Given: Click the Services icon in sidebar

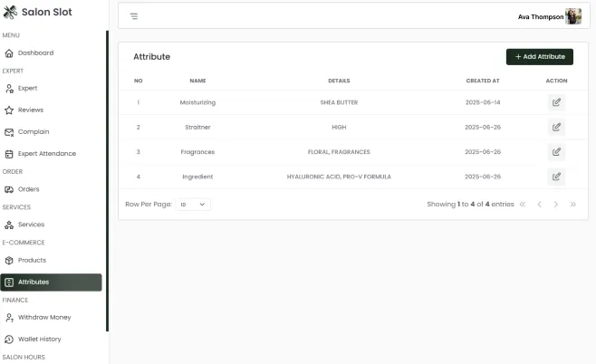Looking at the screenshot, I should pos(9,225).
